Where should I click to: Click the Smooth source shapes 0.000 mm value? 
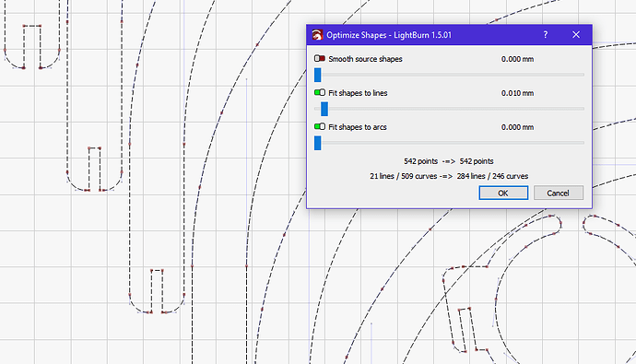pos(517,59)
